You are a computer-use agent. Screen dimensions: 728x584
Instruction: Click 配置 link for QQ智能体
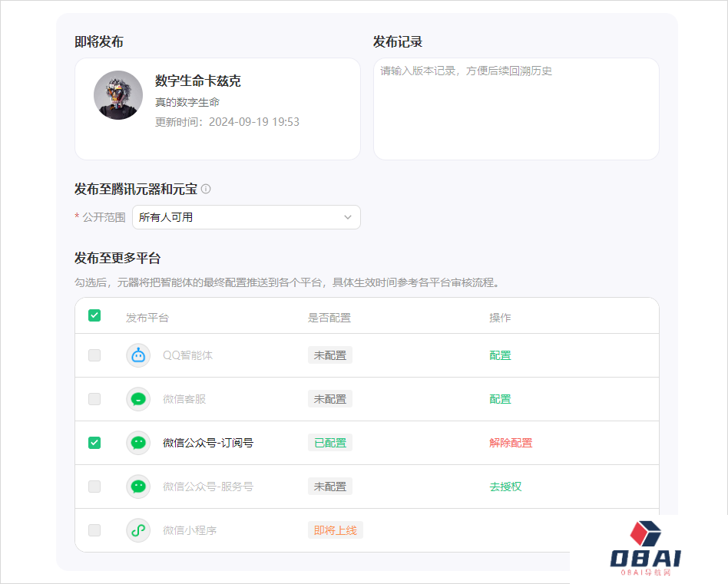click(x=500, y=355)
